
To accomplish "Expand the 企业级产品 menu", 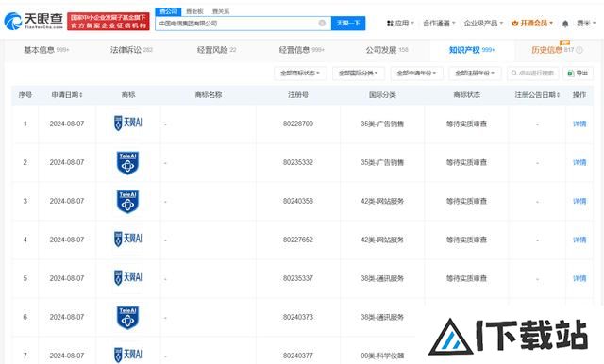I will click(483, 23).
